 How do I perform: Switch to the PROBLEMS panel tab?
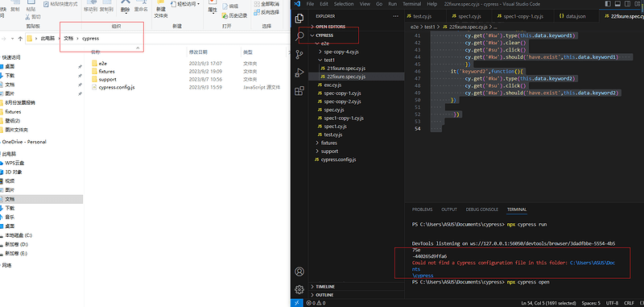(x=422, y=210)
